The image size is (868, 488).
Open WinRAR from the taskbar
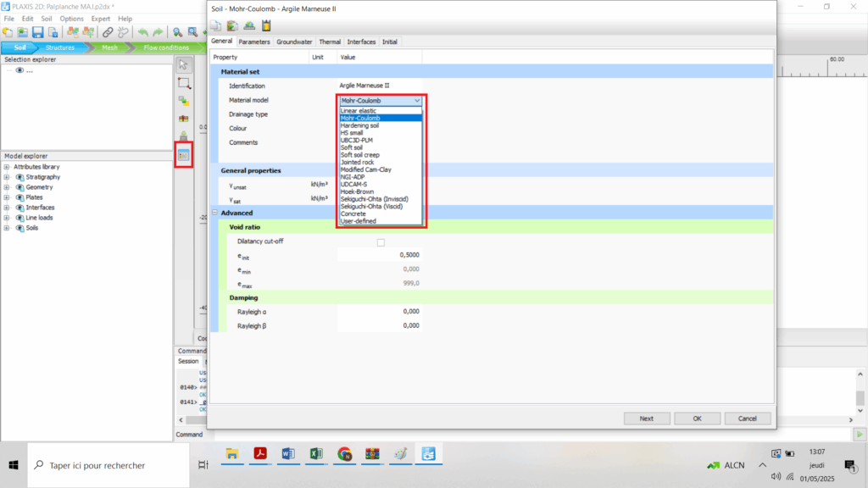point(373,454)
